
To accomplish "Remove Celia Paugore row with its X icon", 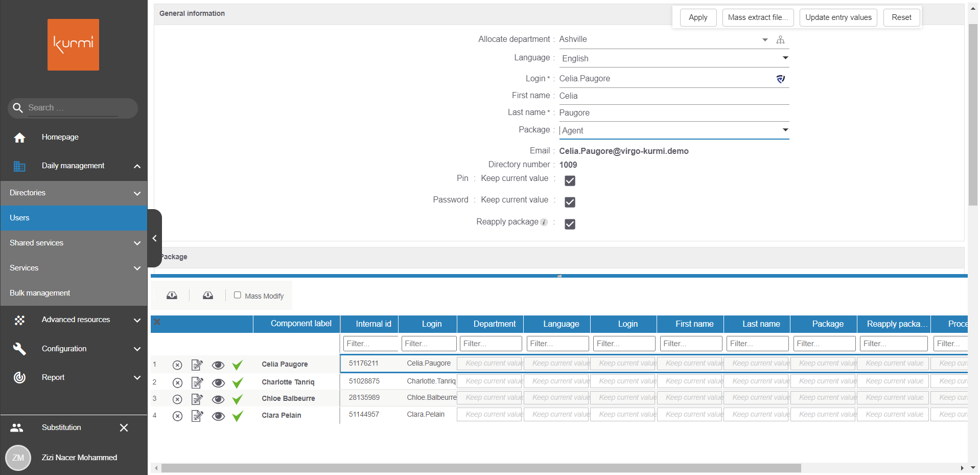I will tap(177, 365).
